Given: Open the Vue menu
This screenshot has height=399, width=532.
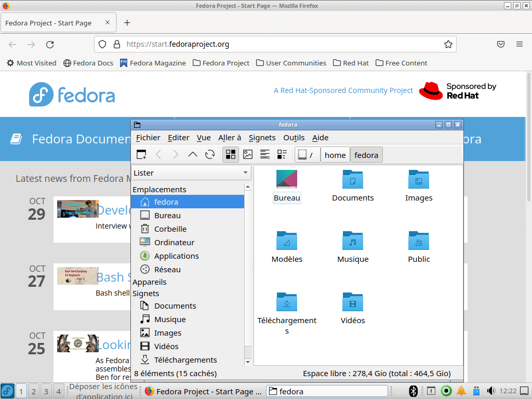Looking at the screenshot, I should pyautogui.click(x=204, y=138).
